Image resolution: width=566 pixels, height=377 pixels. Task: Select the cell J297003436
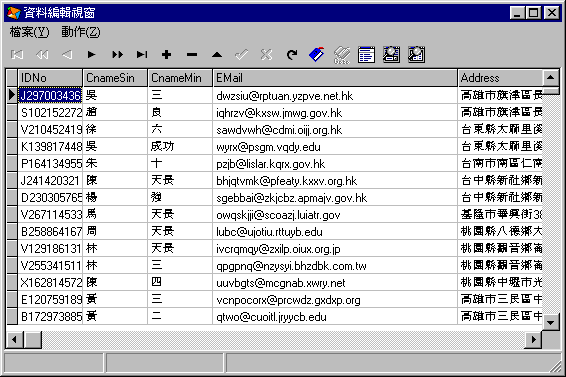point(50,96)
